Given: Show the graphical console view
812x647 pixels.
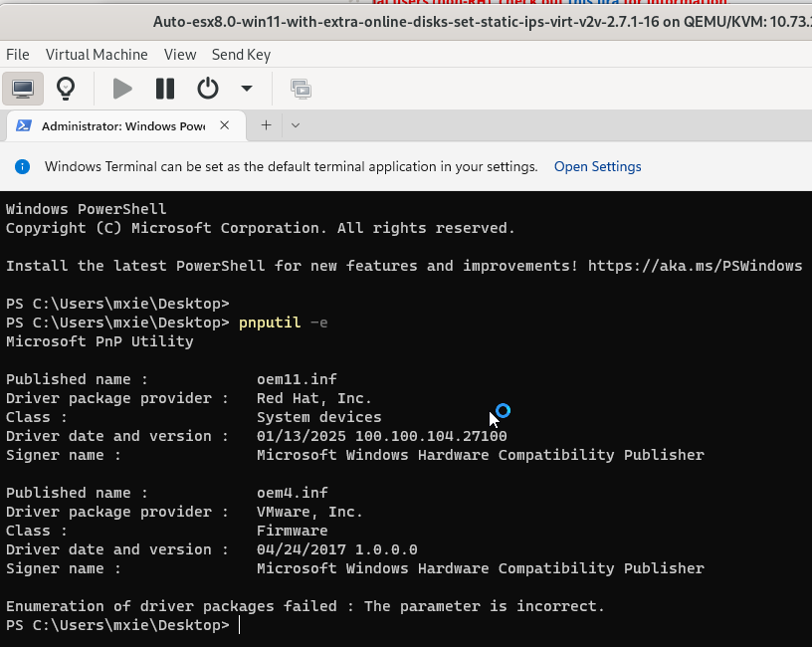Looking at the screenshot, I should click(23, 89).
